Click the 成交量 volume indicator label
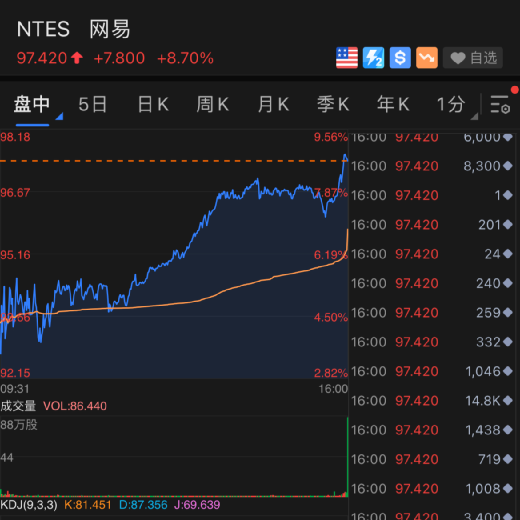Screen dimensions: 520x520 click(x=18, y=406)
